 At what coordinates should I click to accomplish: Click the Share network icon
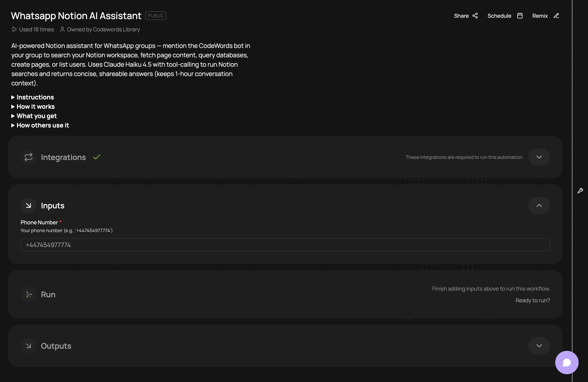point(475,16)
